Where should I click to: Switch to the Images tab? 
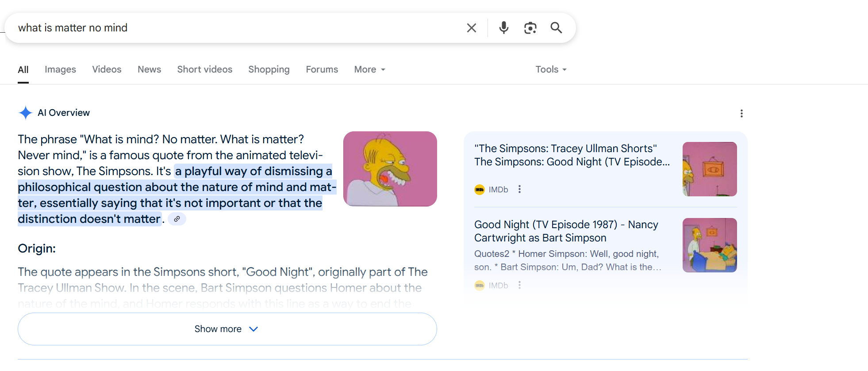pyautogui.click(x=60, y=69)
